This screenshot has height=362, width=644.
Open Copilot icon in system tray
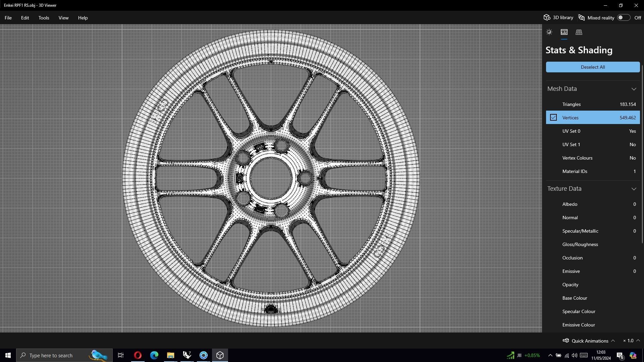(x=633, y=355)
